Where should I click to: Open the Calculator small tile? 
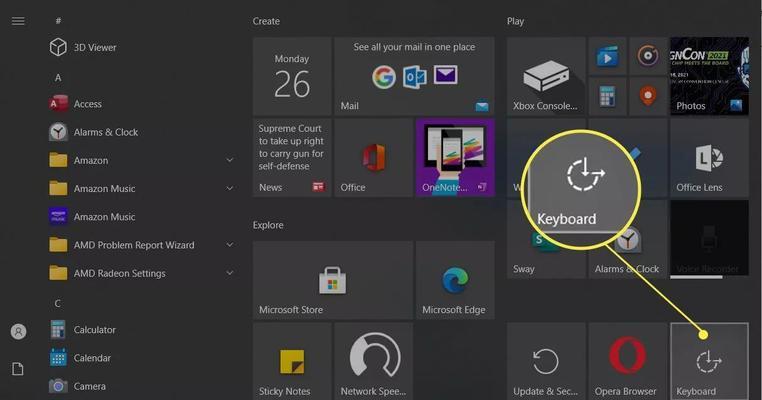pos(607,97)
